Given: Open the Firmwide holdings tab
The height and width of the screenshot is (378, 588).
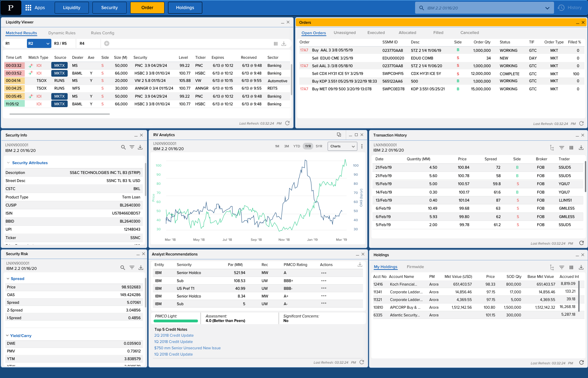Looking at the screenshot, I should (x=415, y=267).
